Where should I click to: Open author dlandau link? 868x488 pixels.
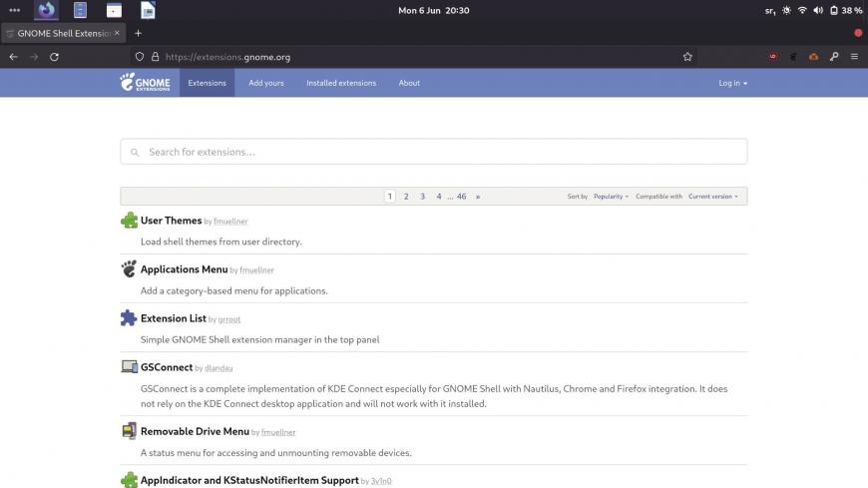pos(218,368)
